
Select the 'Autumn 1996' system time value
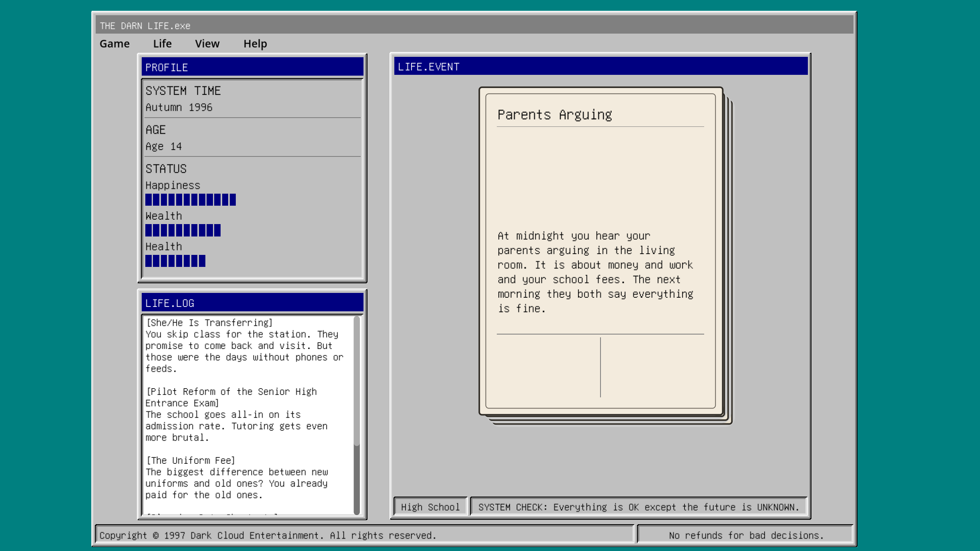179,107
